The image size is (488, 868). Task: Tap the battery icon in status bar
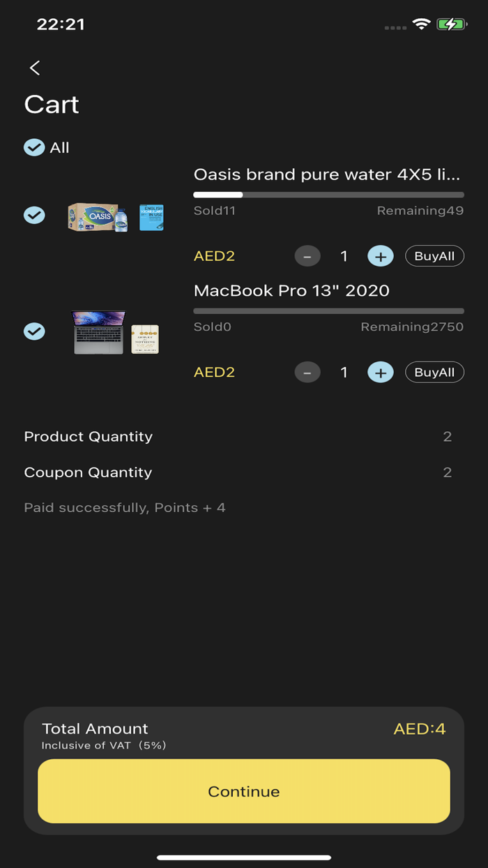pyautogui.click(x=450, y=24)
